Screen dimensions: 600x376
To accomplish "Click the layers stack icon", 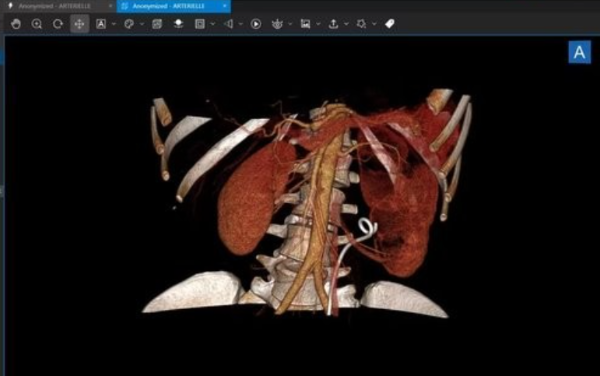I will pos(178,24).
